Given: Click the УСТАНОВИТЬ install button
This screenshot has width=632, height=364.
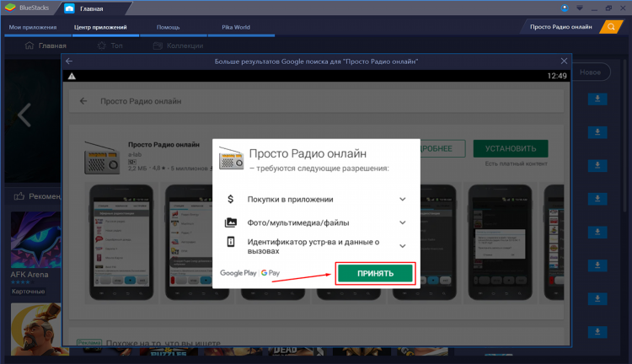Looking at the screenshot, I should 511,148.
